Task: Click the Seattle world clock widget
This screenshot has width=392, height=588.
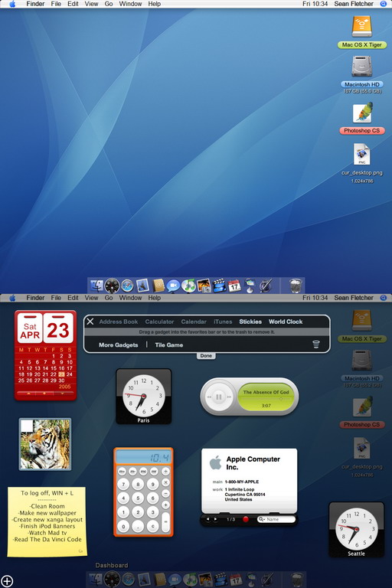Action: (x=356, y=530)
